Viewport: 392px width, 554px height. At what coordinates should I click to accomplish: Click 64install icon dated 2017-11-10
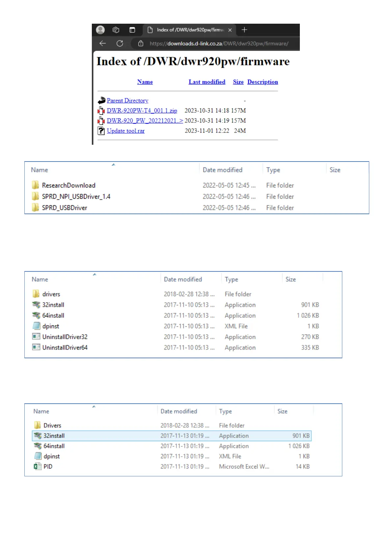click(36, 315)
